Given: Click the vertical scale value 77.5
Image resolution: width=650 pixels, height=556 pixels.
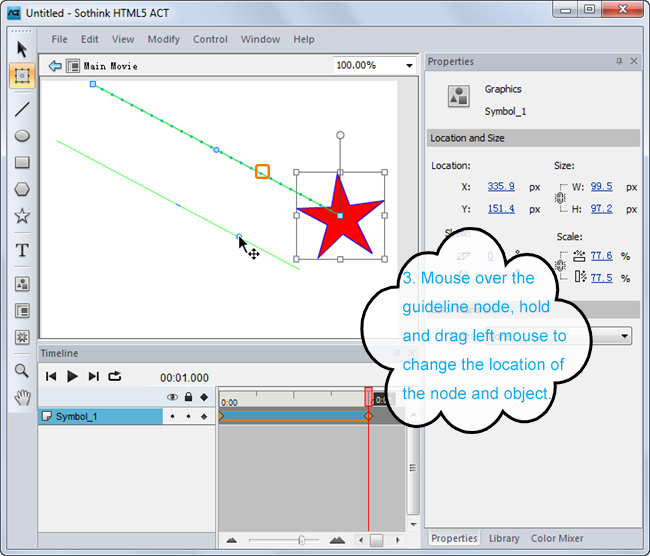Looking at the screenshot, I should pos(601,278).
